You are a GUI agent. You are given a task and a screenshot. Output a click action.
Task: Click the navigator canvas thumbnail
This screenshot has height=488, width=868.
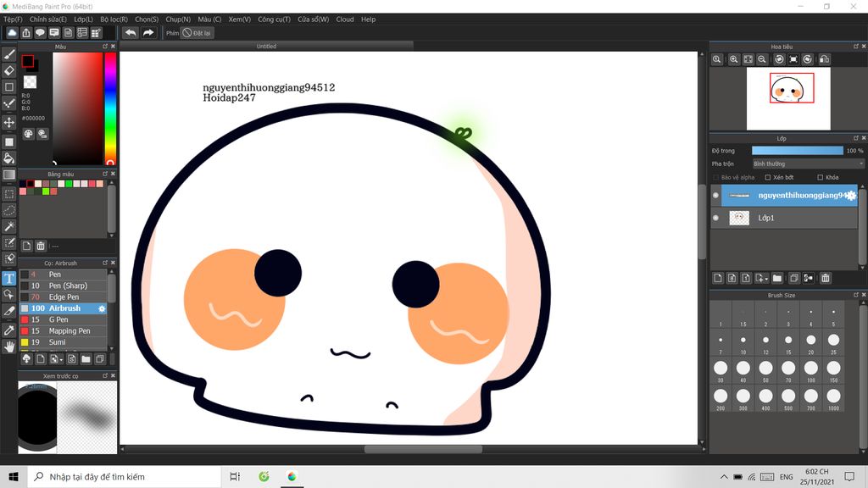click(788, 98)
